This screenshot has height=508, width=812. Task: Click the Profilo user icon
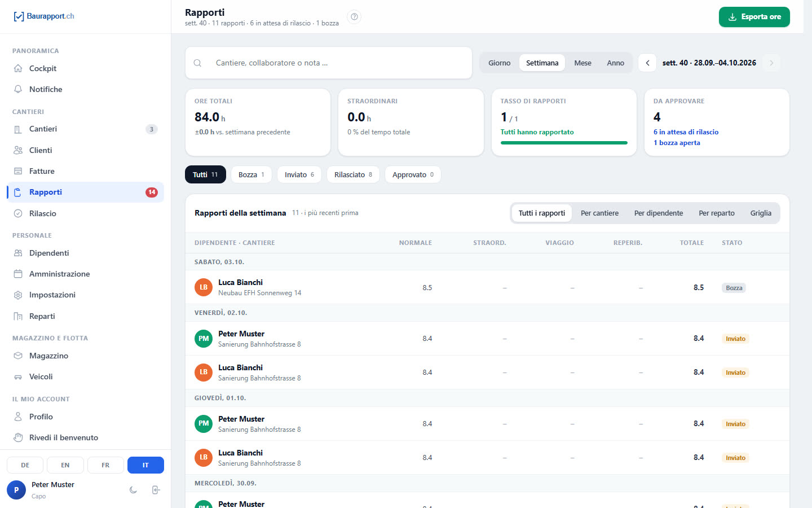[x=18, y=417]
